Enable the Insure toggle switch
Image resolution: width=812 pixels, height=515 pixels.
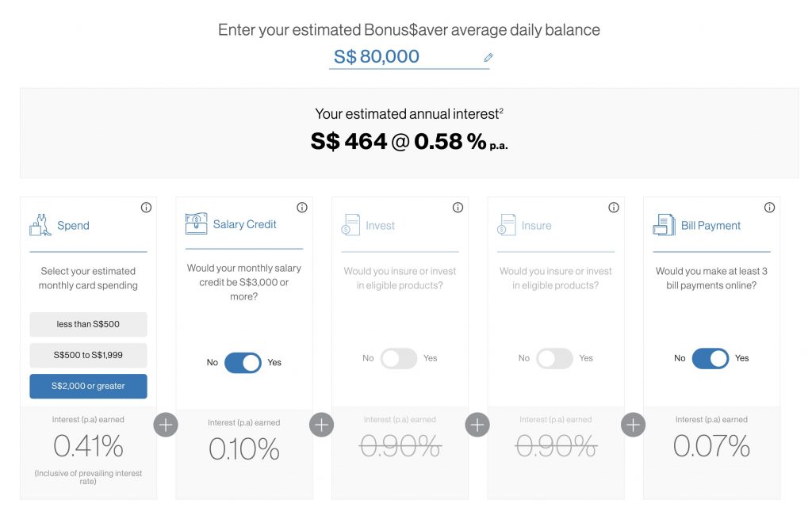(554, 358)
